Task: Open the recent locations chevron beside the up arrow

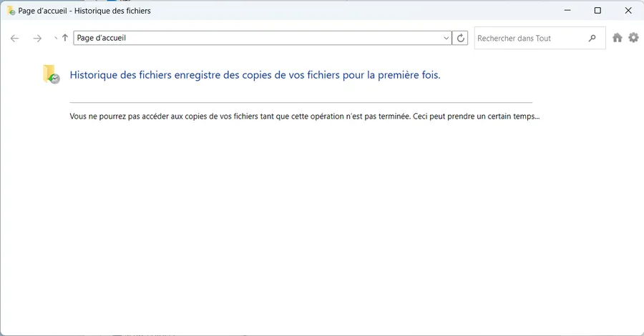Action: (55, 38)
